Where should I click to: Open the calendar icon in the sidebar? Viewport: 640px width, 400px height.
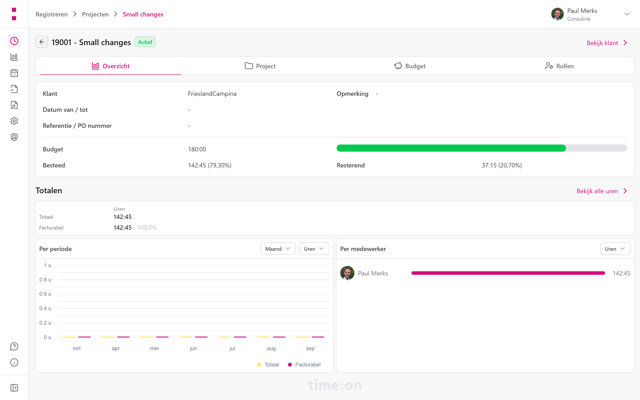coord(14,73)
